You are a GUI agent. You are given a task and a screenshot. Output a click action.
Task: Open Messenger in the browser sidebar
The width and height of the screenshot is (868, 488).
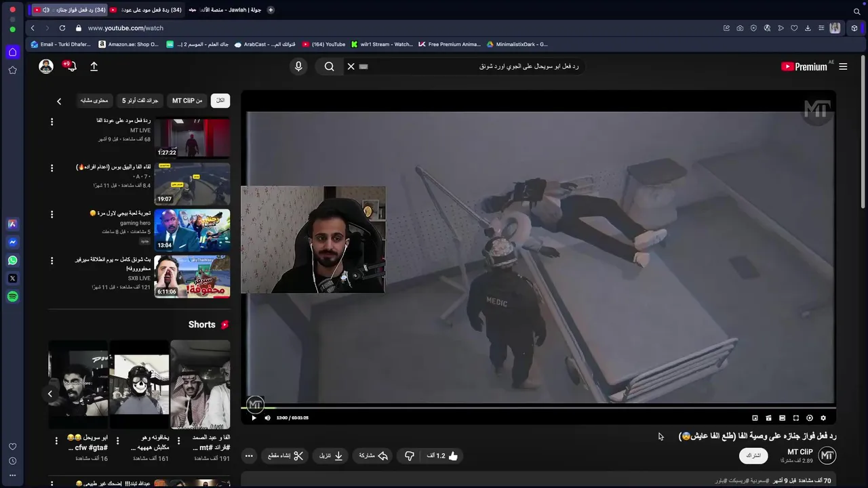(12, 242)
